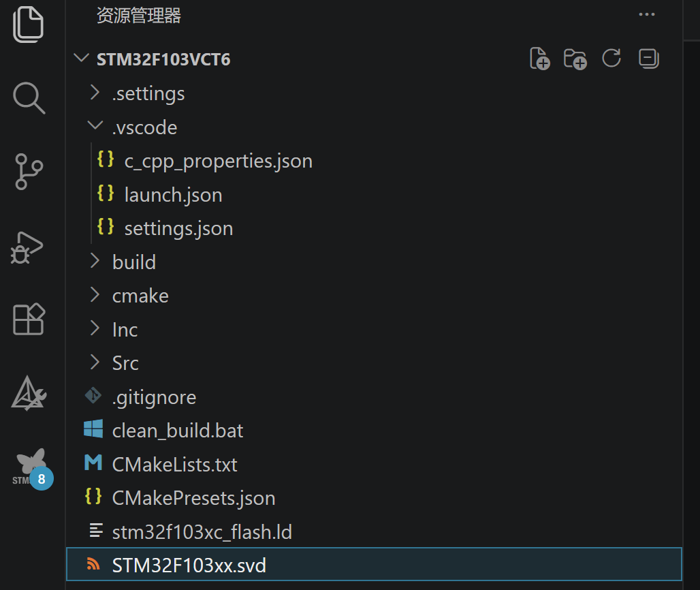Screen dimensions: 700x590
Task: Refresh the explorer file tree
Action: coord(611,58)
